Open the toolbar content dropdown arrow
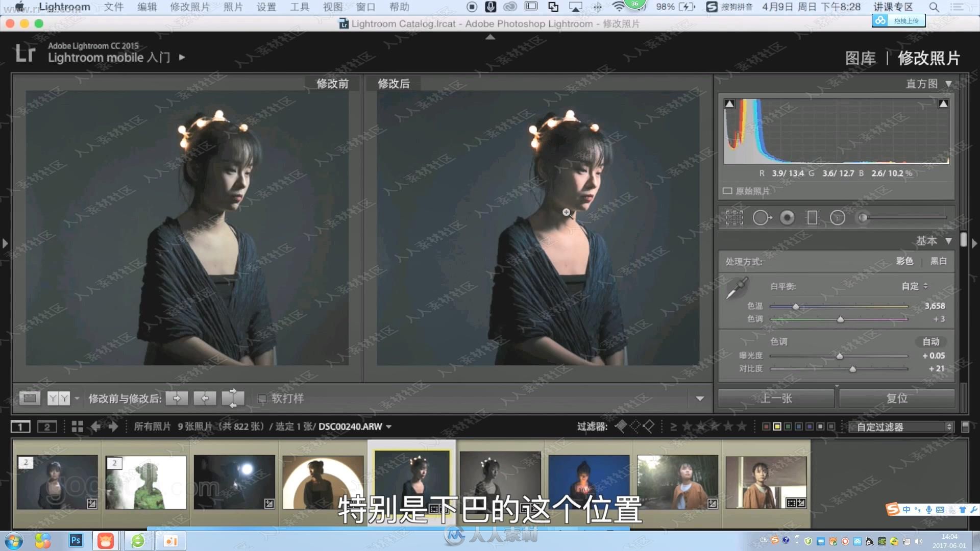The height and width of the screenshot is (551, 980). coord(700,398)
